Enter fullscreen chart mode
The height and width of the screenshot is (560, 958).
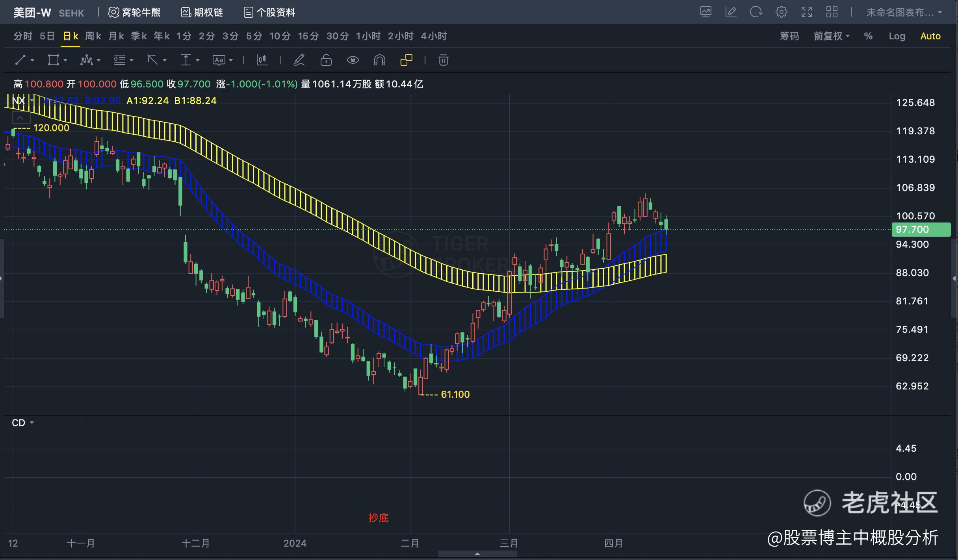pyautogui.click(x=806, y=12)
